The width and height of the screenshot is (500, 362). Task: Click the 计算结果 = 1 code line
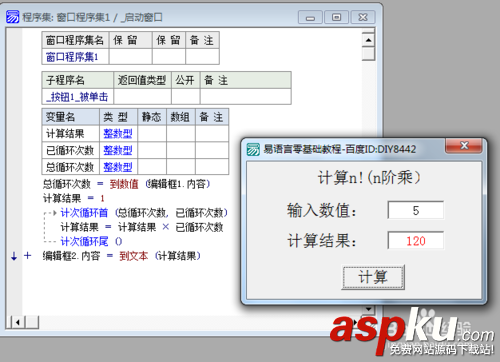point(74,198)
